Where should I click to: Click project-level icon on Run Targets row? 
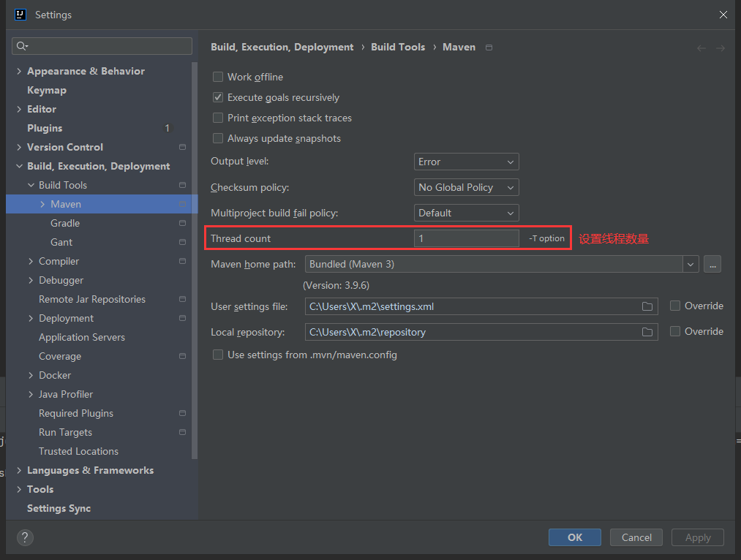point(182,432)
